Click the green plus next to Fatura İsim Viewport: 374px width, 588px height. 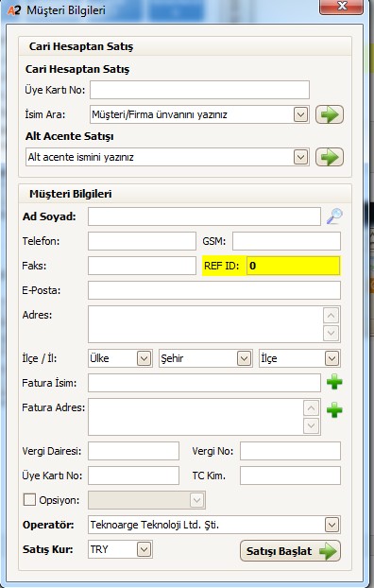(x=334, y=383)
